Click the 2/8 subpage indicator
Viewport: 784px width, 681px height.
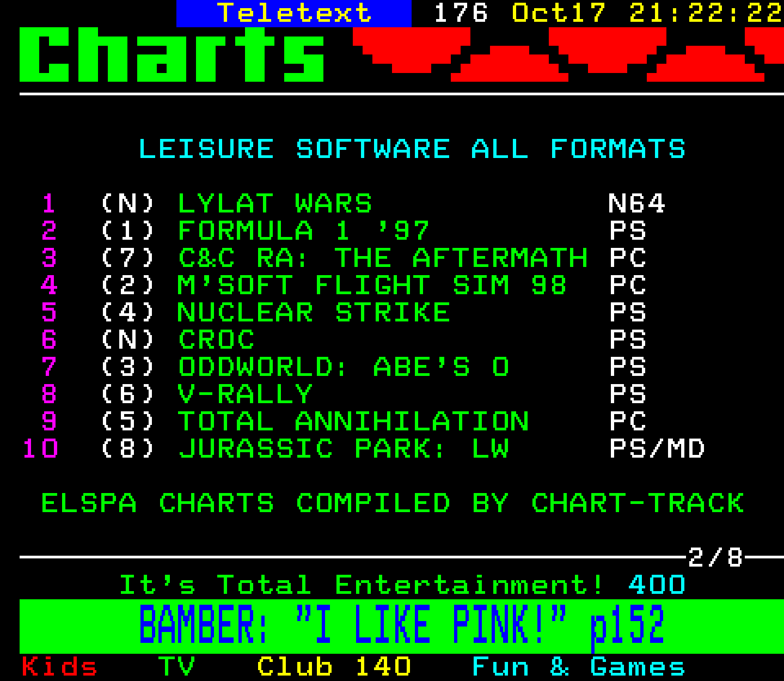coord(715,557)
